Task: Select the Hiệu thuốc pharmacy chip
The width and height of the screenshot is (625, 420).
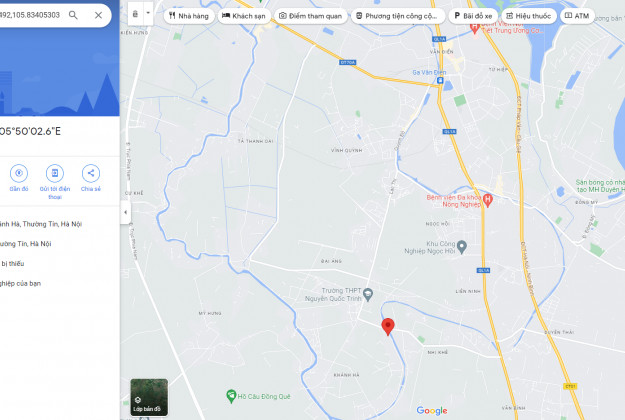Action: 529,16
